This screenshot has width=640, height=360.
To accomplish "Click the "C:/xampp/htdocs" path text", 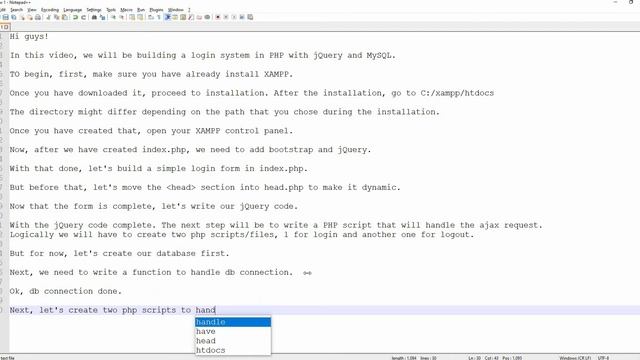I will [x=457, y=93].
